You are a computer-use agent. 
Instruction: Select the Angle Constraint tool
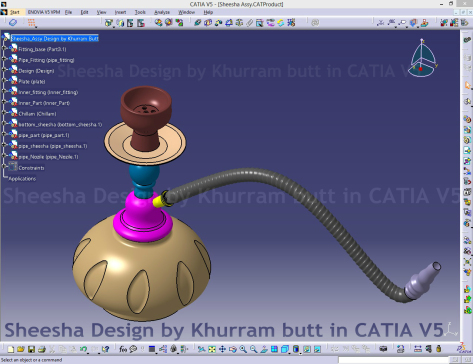point(229,23)
